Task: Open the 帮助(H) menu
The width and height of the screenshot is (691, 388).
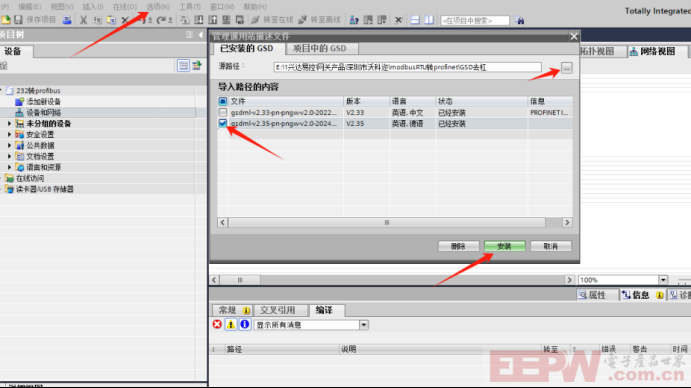Action: [x=255, y=7]
